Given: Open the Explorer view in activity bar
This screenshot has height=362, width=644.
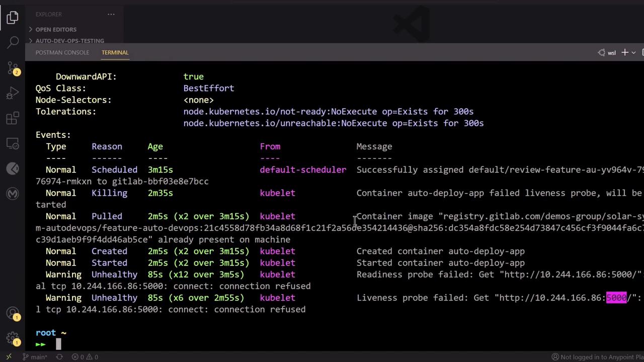Looking at the screenshot, I should point(13,18).
